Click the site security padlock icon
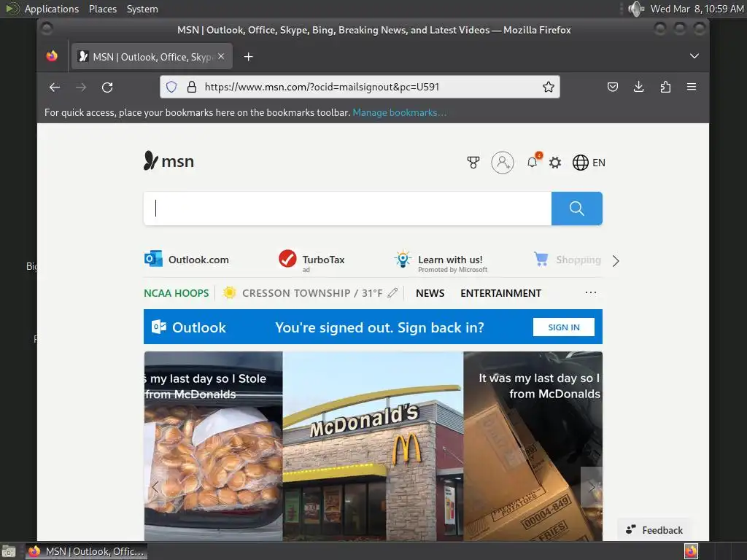Viewport: 747px width, 560px height. [192, 87]
